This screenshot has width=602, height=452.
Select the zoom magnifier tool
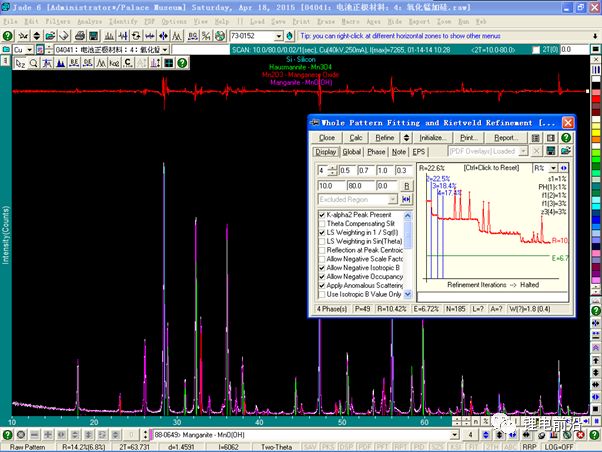click(x=33, y=63)
